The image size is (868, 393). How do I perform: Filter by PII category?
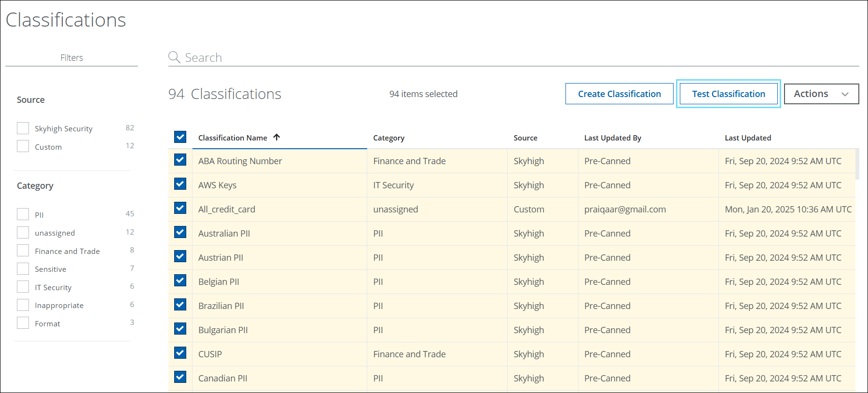point(23,214)
